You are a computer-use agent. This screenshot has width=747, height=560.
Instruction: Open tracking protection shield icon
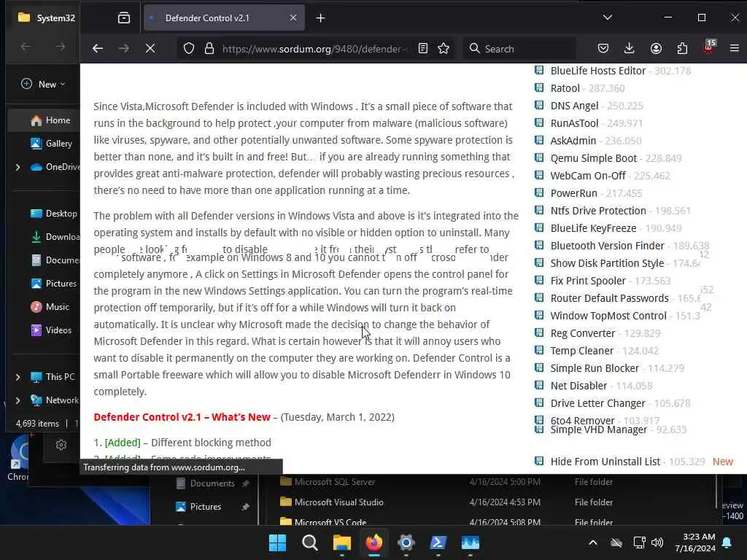pyautogui.click(x=189, y=49)
